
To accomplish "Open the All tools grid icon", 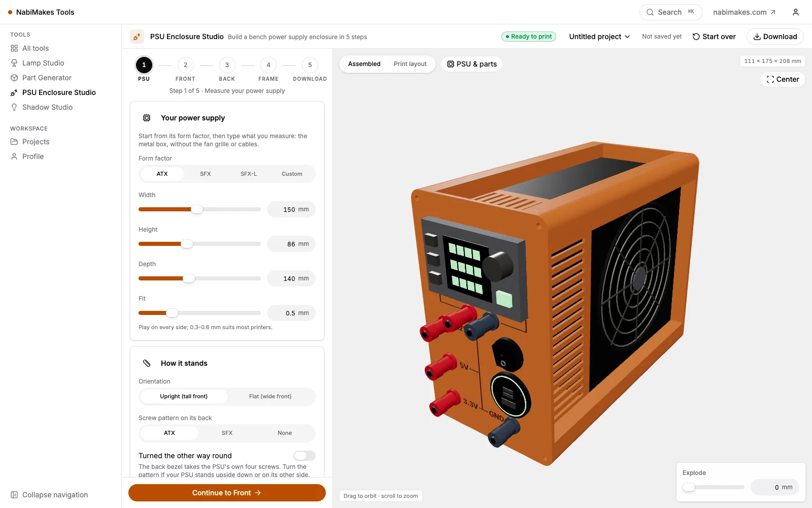I will (14, 48).
